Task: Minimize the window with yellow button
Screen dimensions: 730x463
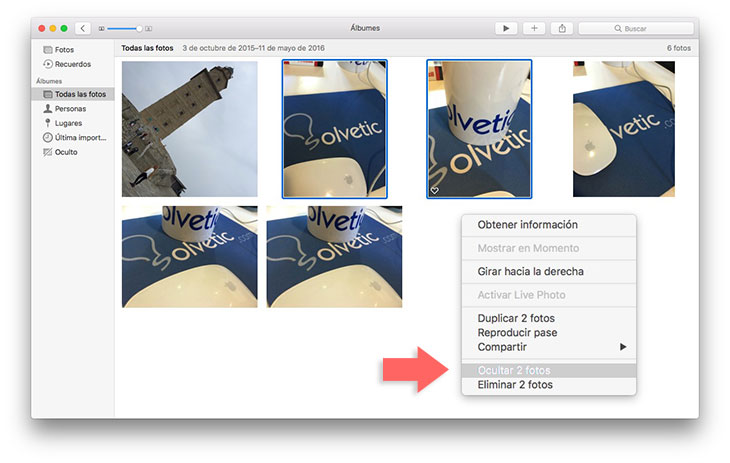Action: tap(53, 28)
